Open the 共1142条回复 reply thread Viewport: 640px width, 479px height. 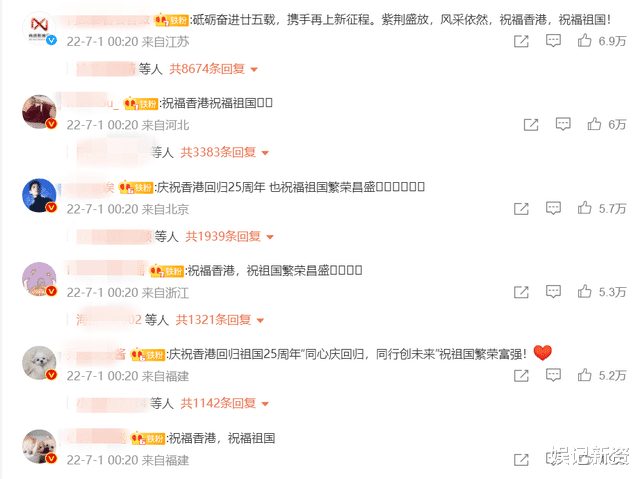224,404
